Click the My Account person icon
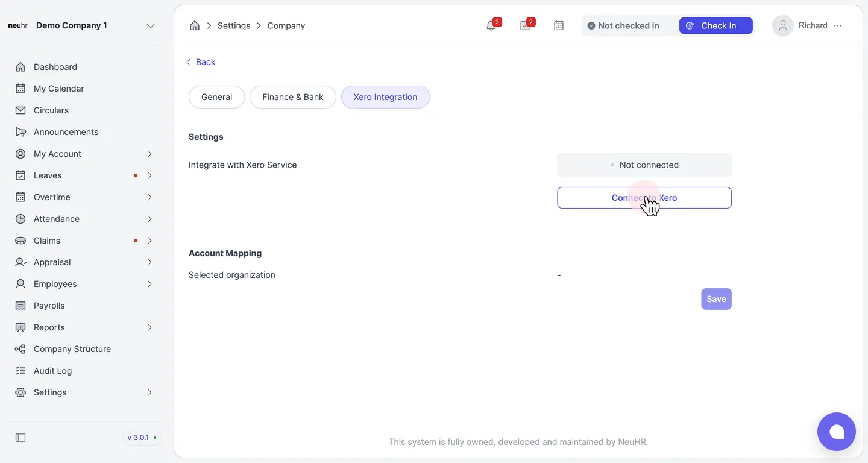The width and height of the screenshot is (868, 463). click(20, 154)
